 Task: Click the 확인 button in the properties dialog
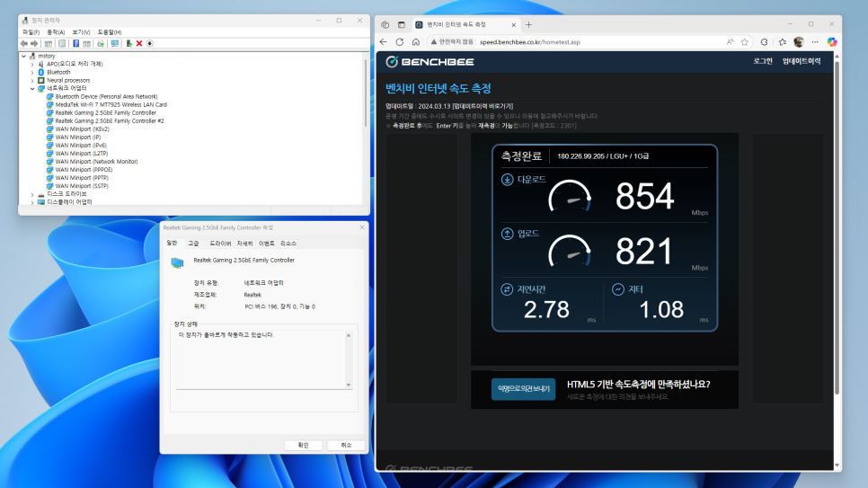(x=303, y=446)
